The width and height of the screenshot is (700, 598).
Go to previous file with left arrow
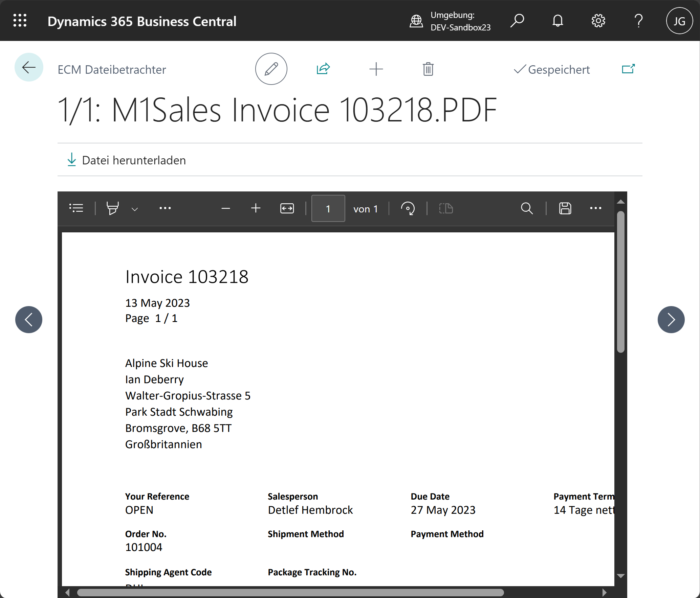pos(29,320)
